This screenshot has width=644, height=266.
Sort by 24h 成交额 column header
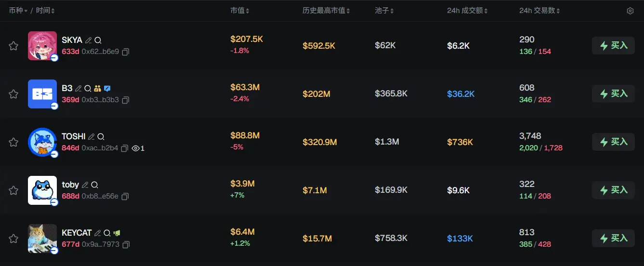[x=467, y=11]
